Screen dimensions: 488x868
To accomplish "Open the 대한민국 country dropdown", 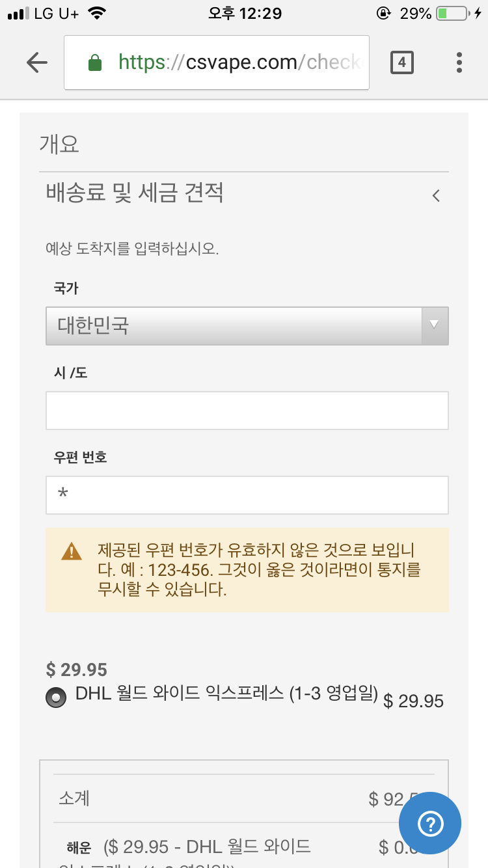I will coord(234,325).
